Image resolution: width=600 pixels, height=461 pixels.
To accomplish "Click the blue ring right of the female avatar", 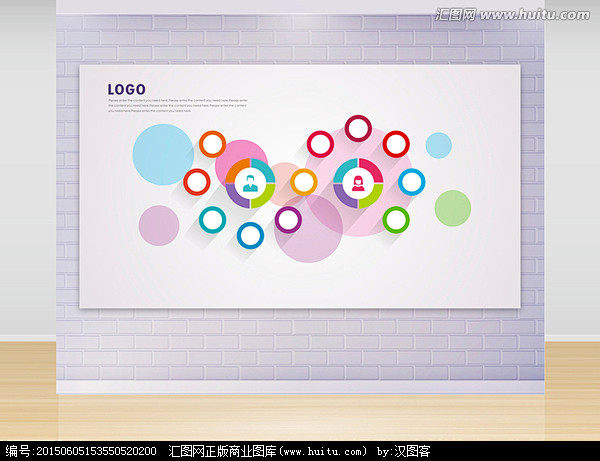I will (412, 182).
